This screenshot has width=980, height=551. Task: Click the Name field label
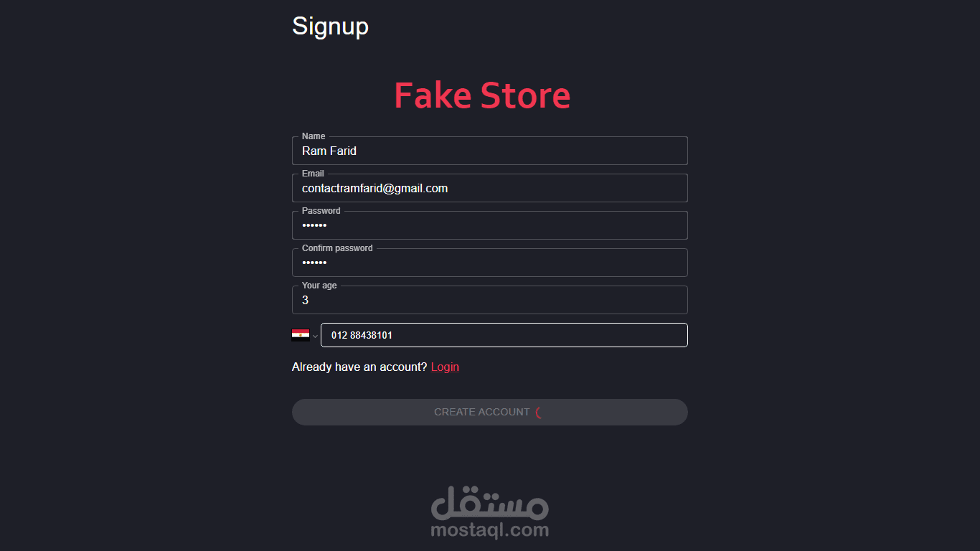[314, 136]
